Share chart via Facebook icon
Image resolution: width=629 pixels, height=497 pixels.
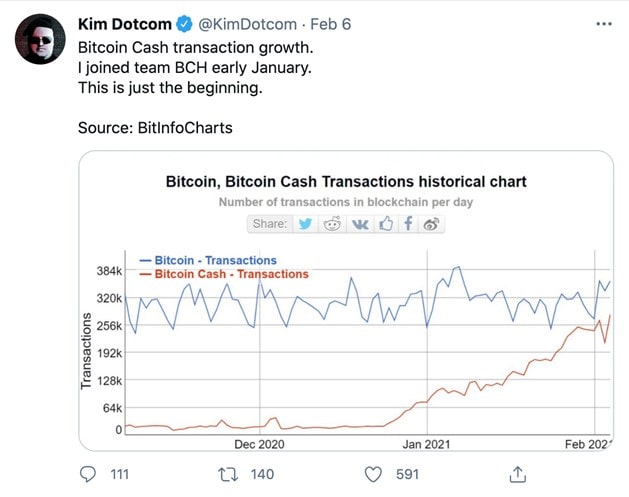coord(408,224)
